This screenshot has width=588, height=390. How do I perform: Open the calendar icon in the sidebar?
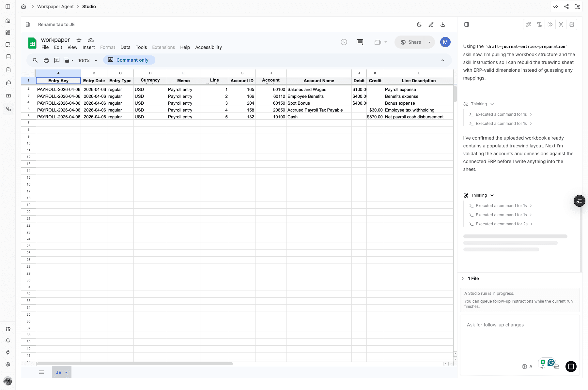(8, 44)
